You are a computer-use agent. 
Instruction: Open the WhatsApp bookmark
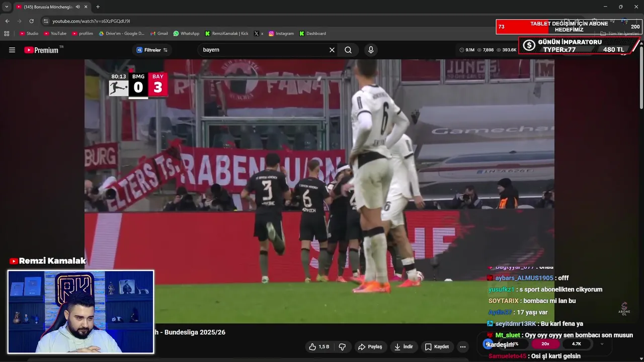[x=186, y=34]
